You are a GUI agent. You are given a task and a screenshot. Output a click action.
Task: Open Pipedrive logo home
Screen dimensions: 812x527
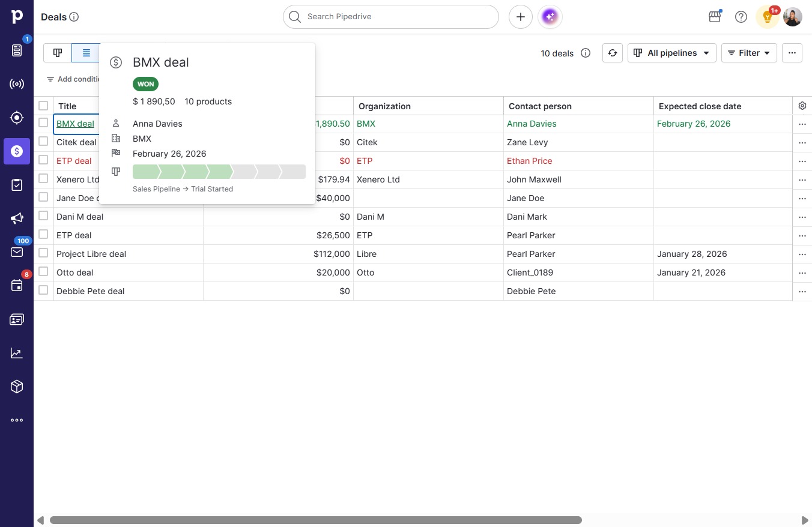pos(17,17)
